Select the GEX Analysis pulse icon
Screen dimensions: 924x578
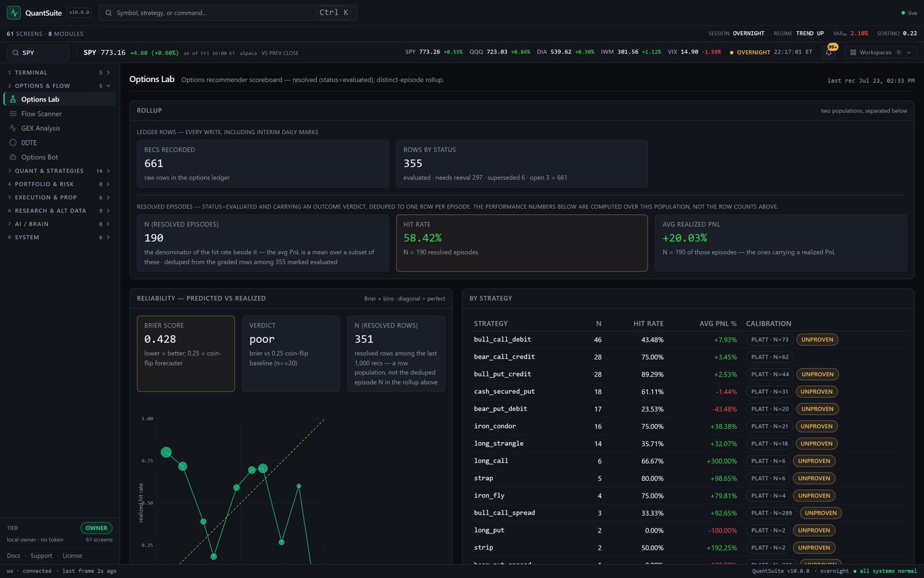coord(13,128)
